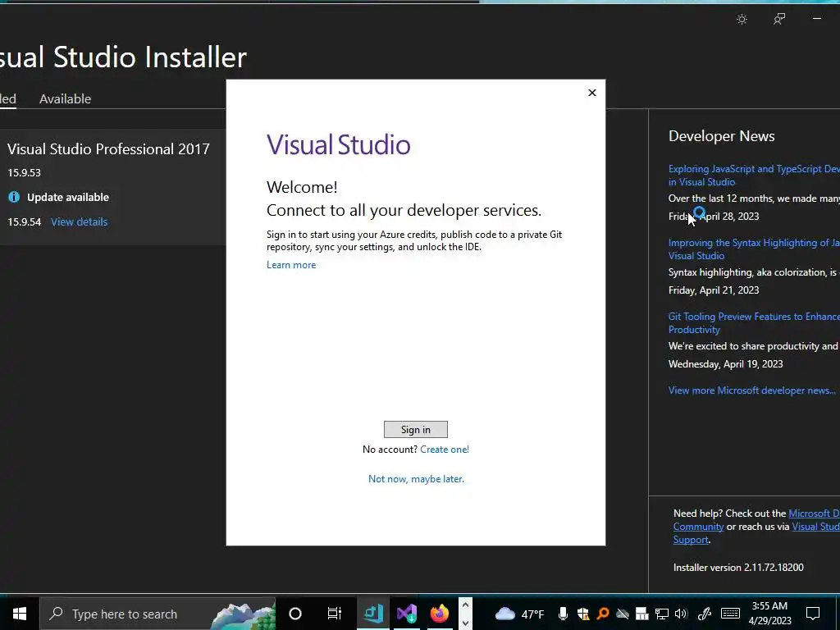The width and height of the screenshot is (840, 630).
Task: Choose 'Not now, maybe later.'
Action: point(416,479)
